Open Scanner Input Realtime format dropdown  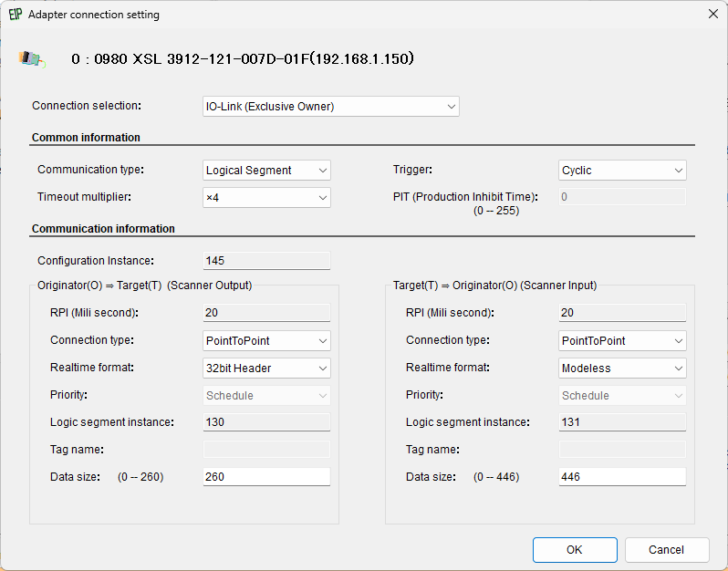[x=622, y=369]
